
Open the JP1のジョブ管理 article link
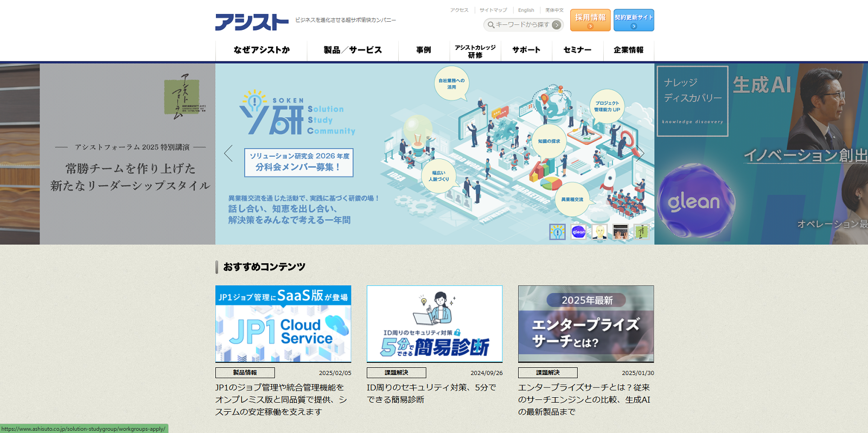click(x=281, y=400)
